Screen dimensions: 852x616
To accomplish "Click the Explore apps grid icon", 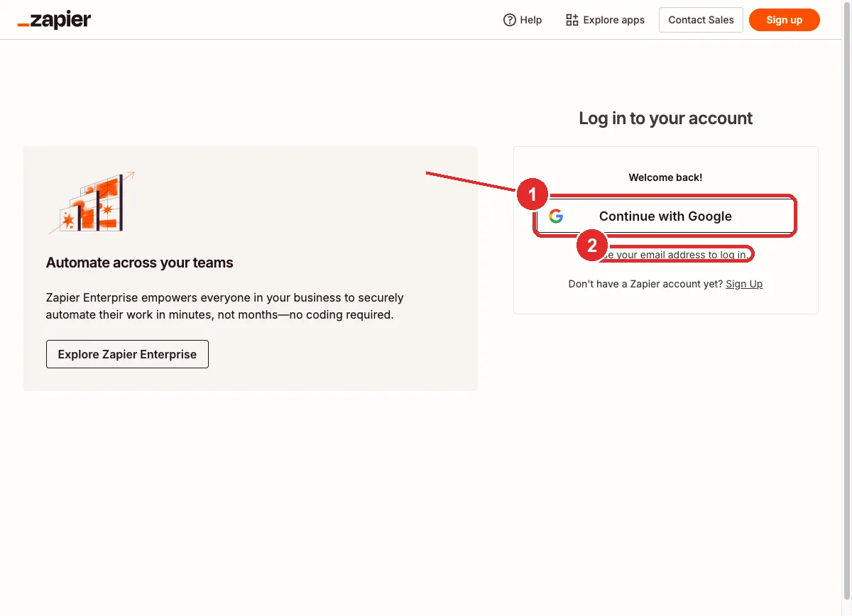I will pos(572,20).
